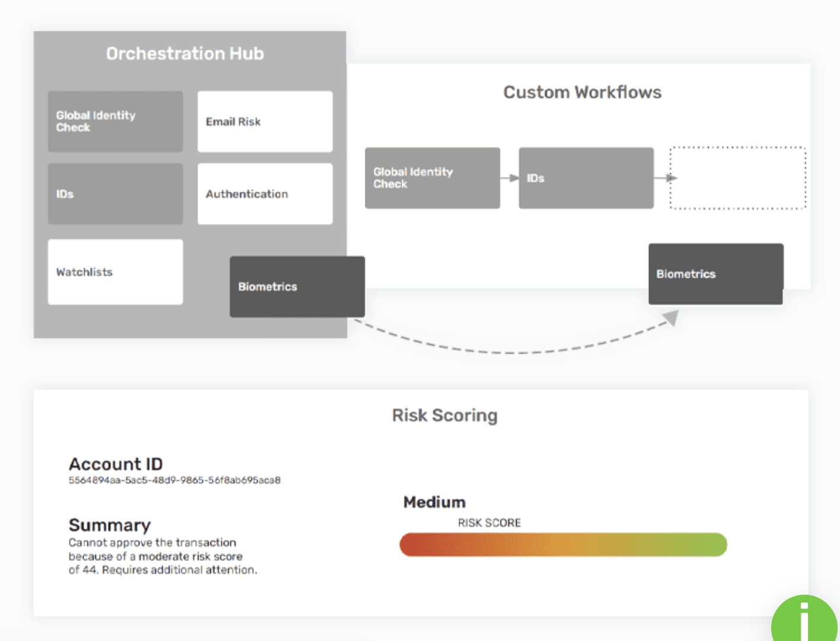Open the green info icon
Screen dimensions: 840x641
point(804,619)
